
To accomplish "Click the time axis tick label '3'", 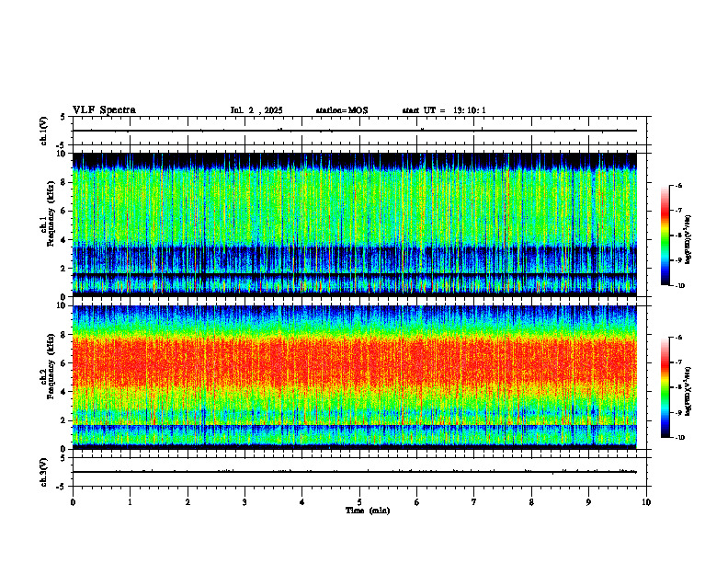I will coord(245,502).
